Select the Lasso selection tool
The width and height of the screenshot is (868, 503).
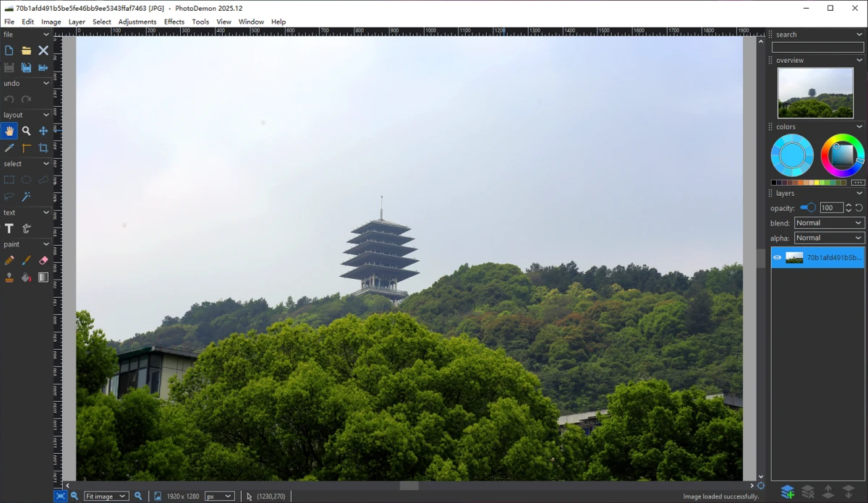[9, 197]
